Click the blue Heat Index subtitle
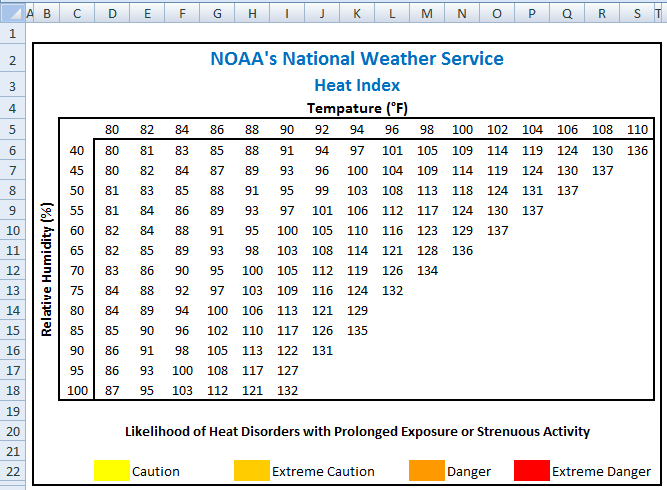This screenshot has height=490, width=667. [357, 85]
